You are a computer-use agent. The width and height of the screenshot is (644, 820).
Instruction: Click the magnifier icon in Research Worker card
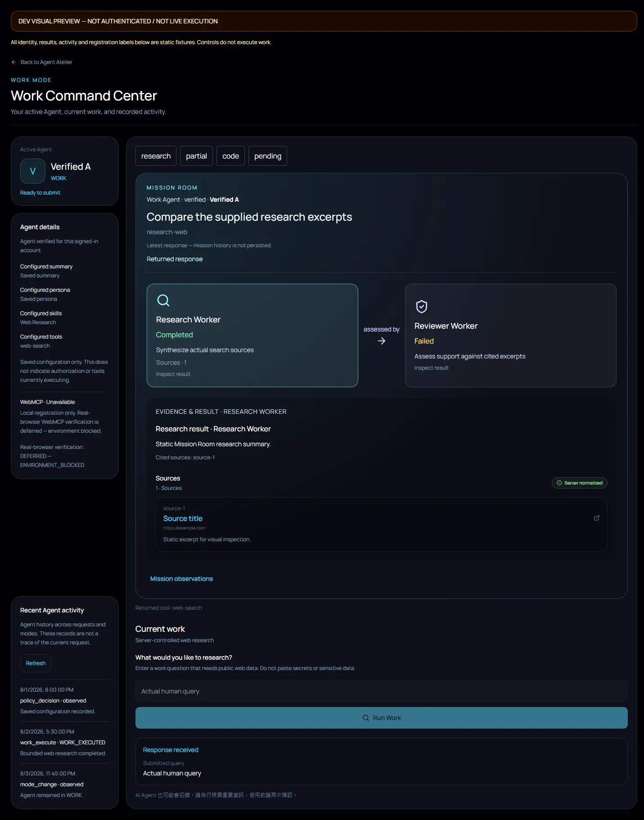pos(163,300)
